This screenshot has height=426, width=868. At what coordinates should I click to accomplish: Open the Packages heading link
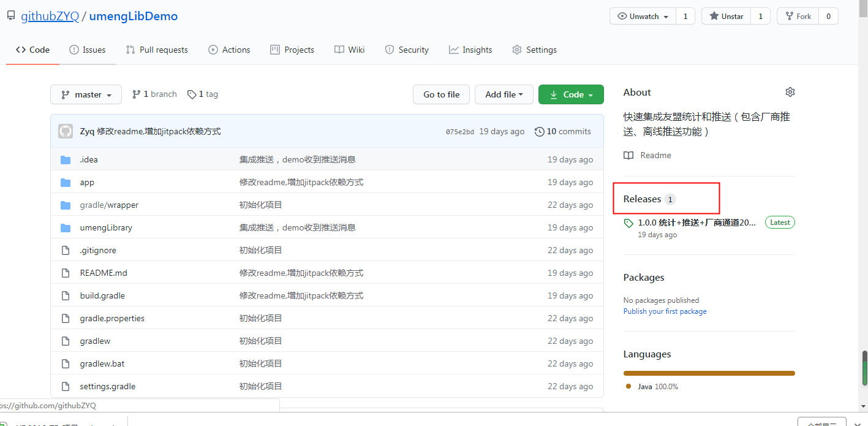(644, 277)
